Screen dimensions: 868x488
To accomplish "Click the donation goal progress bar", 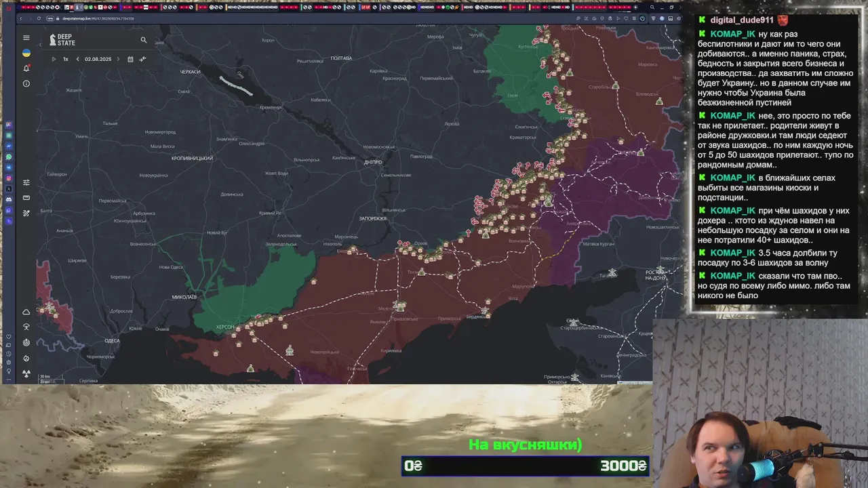I will (526, 466).
